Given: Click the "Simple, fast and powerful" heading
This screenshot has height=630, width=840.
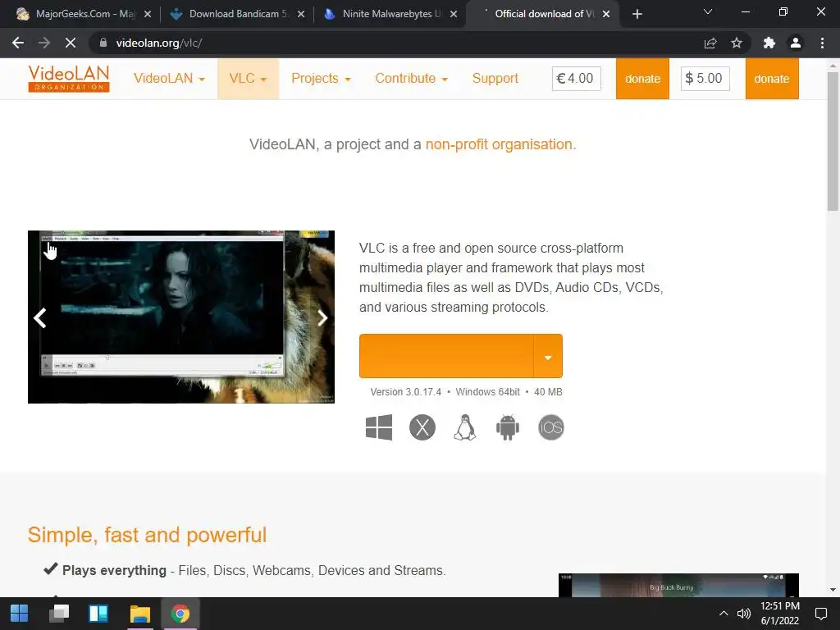Looking at the screenshot, I should (x=147, y=535).
